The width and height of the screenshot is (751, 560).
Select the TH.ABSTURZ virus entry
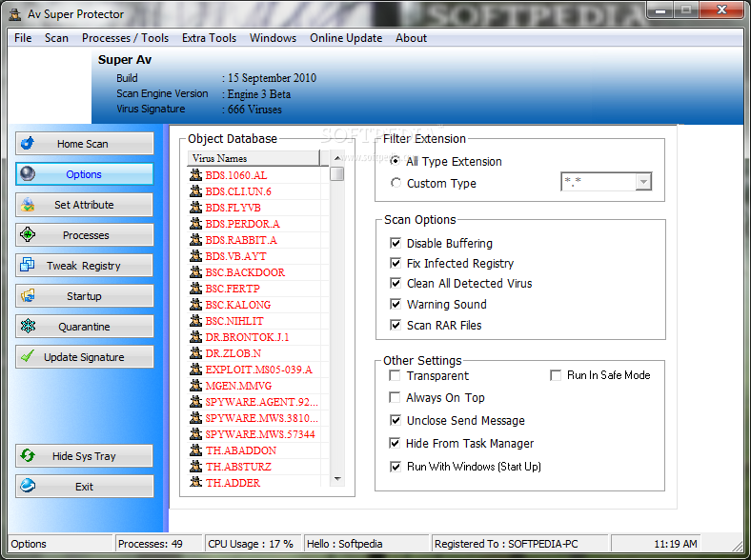[238, 466]
